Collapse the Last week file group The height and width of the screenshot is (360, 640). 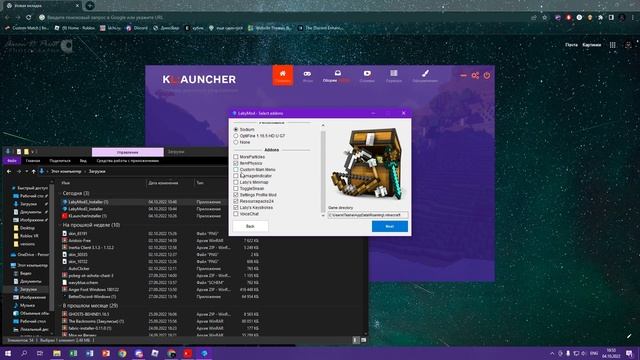click(x=60, y=225)
